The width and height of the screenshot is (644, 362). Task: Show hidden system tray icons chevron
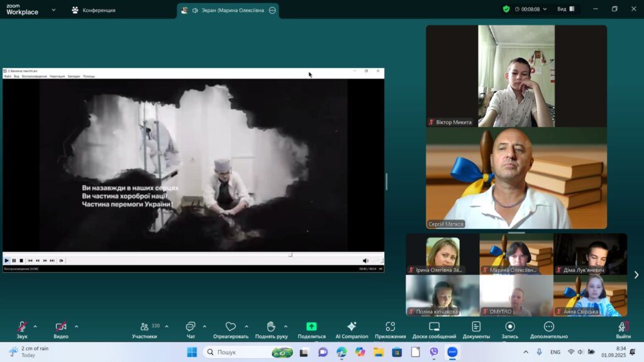[x=526, y=352]
